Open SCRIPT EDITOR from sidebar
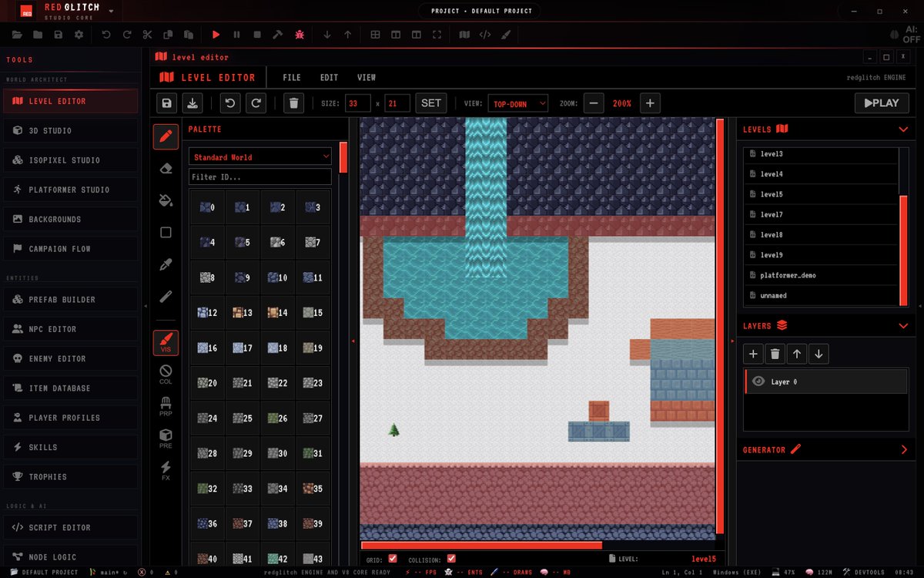The height and width of the screenshot is (578, 924). 71,527
